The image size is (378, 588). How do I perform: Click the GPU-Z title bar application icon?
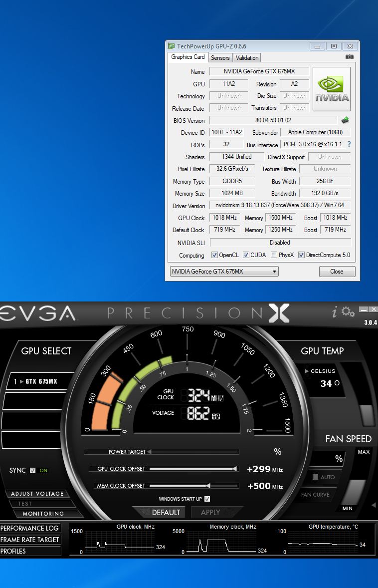(x=171, y=46)
